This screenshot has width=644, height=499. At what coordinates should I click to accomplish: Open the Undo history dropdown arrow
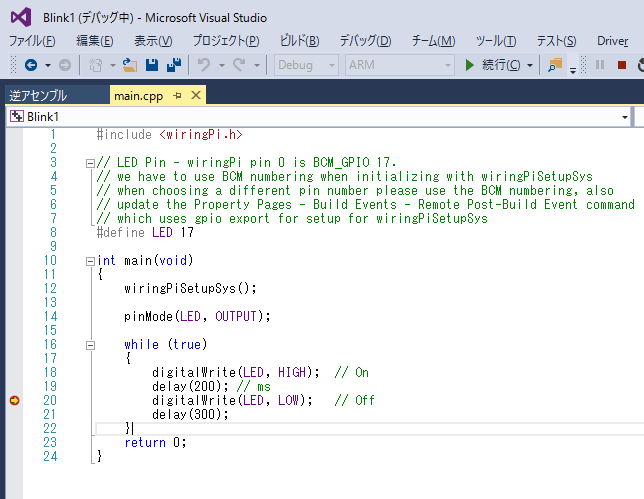tap(222, 65)
